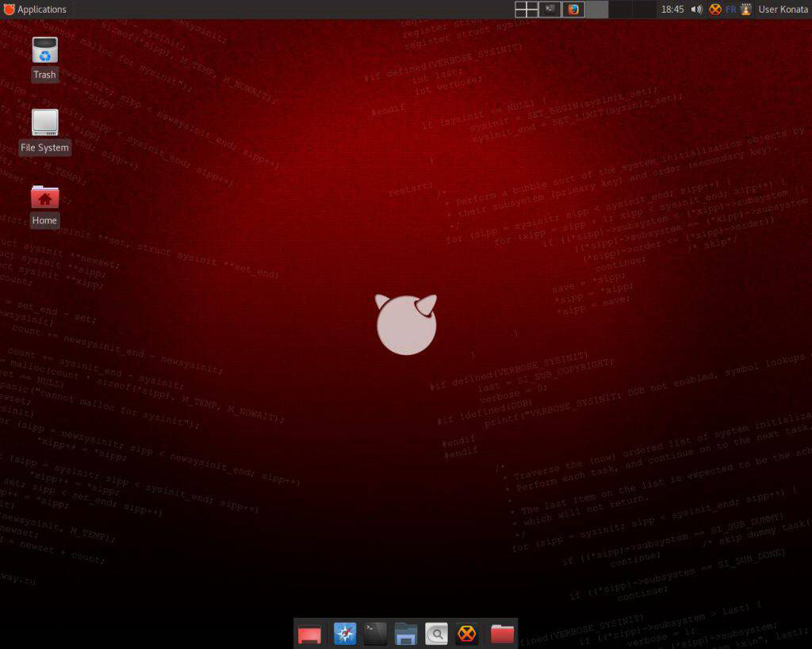812x649 pixels.
Task: Launch the compass web browser from the dock
Action: [345, 634]
